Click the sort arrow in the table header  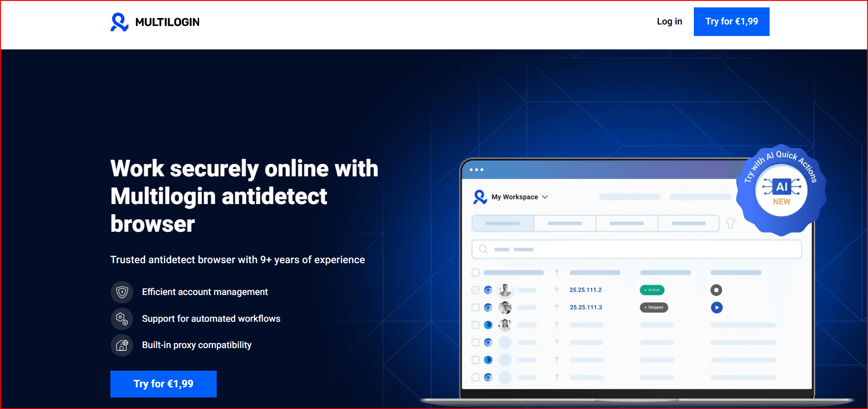557,272
